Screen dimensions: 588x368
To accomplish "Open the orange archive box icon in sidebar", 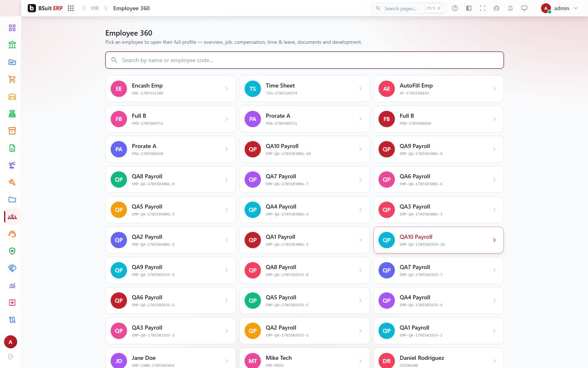I will pos(12,131).
